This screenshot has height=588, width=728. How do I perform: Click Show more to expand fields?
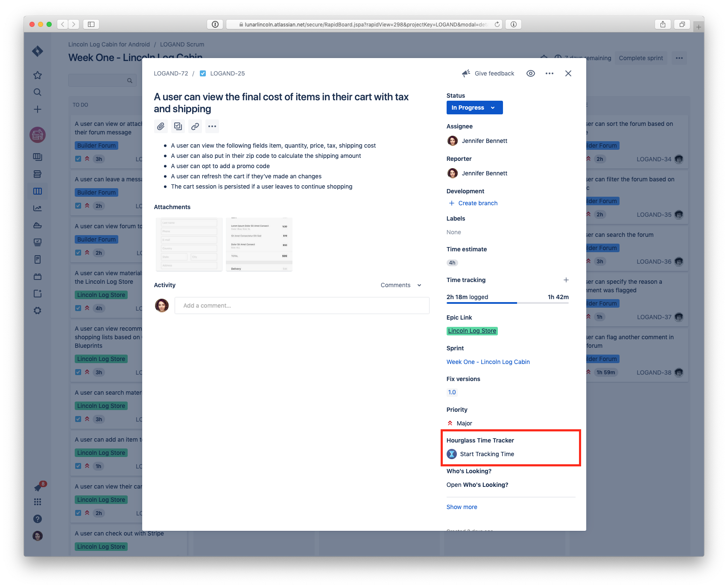(x=462, y=507)
